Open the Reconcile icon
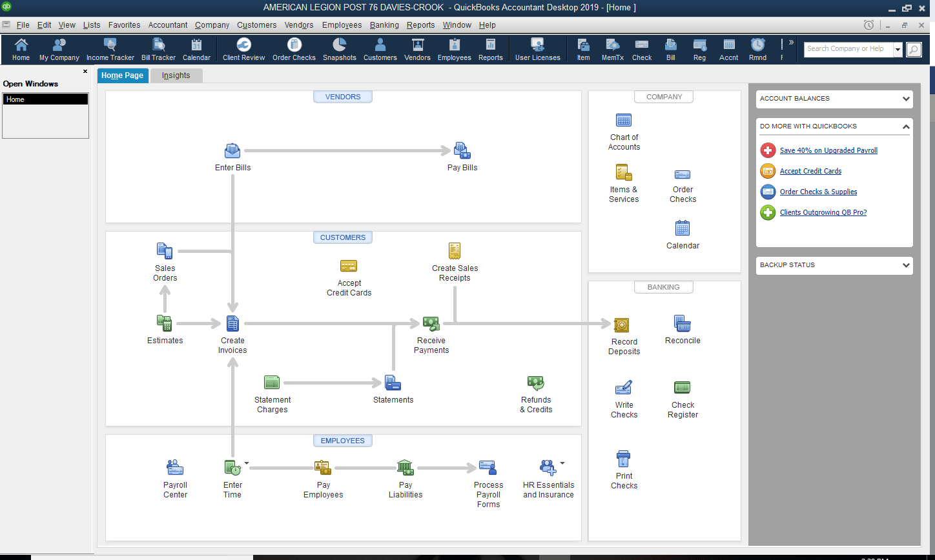 pos(683,323)
